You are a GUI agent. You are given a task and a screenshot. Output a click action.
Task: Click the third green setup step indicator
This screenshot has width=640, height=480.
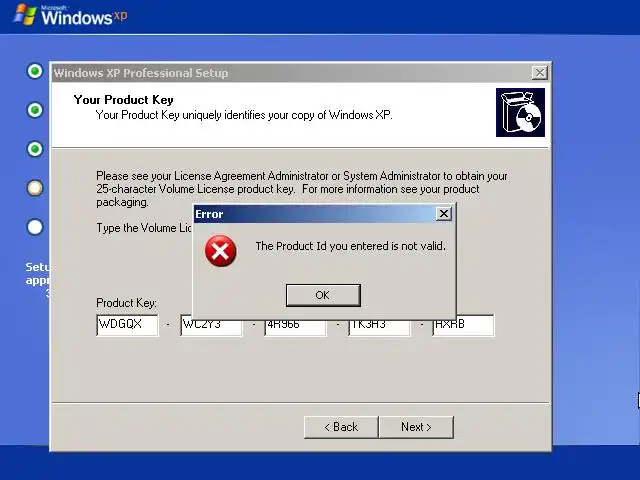[35, 149]
